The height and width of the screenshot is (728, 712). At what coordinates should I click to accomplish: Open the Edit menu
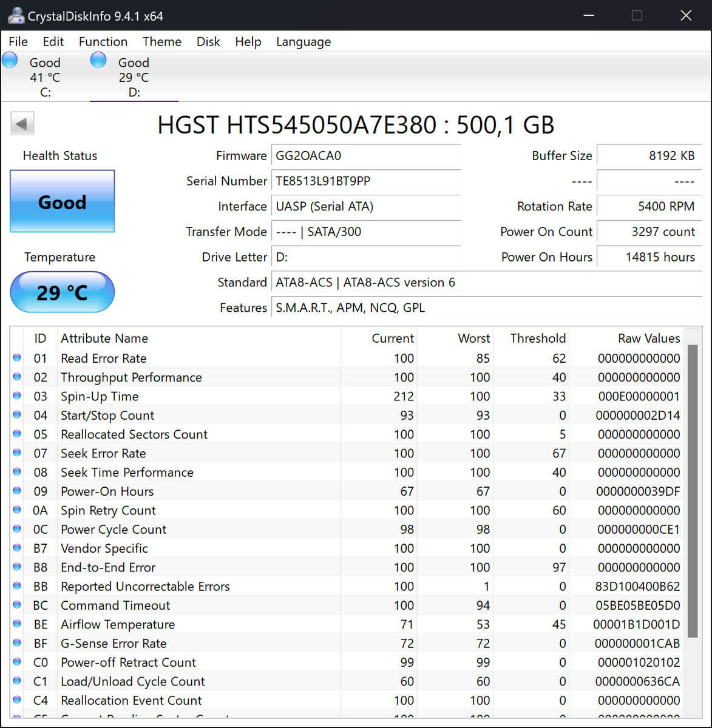53,41
